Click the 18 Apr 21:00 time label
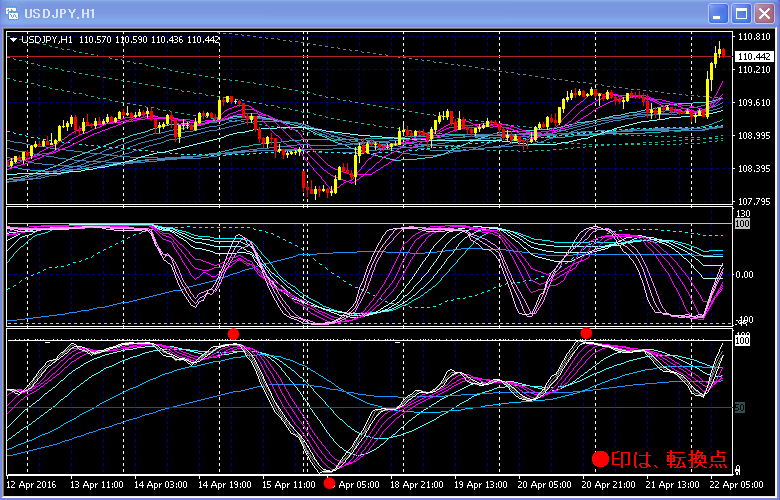 [417, 484]
